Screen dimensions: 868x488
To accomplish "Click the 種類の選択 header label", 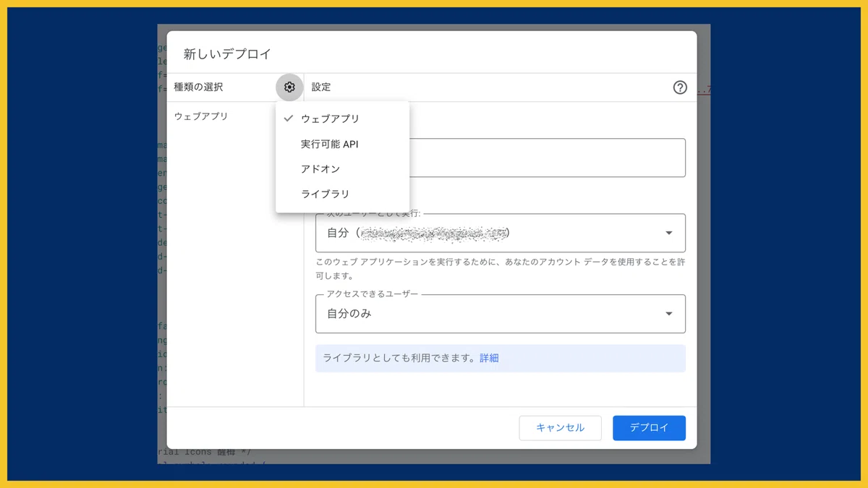I will tap(198, 87).
